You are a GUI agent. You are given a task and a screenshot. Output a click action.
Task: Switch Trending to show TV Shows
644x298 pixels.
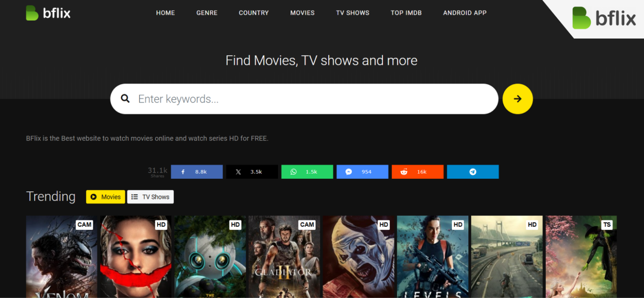click(150, 196)
